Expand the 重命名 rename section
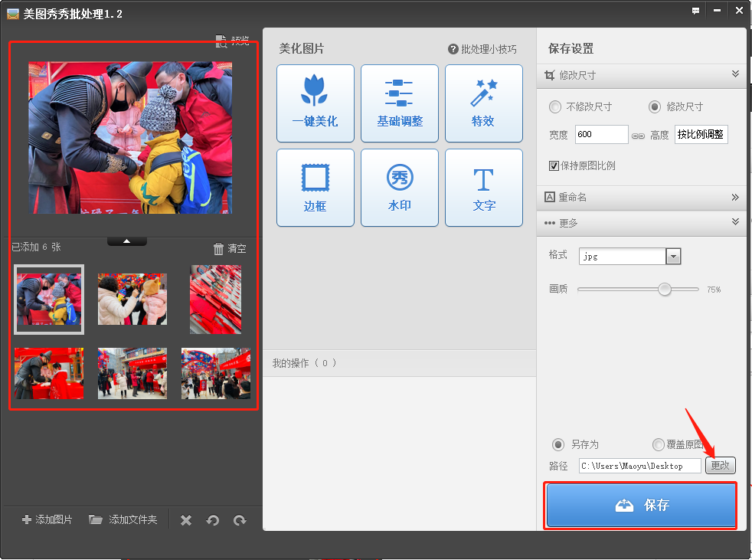 tap(734, 197)
